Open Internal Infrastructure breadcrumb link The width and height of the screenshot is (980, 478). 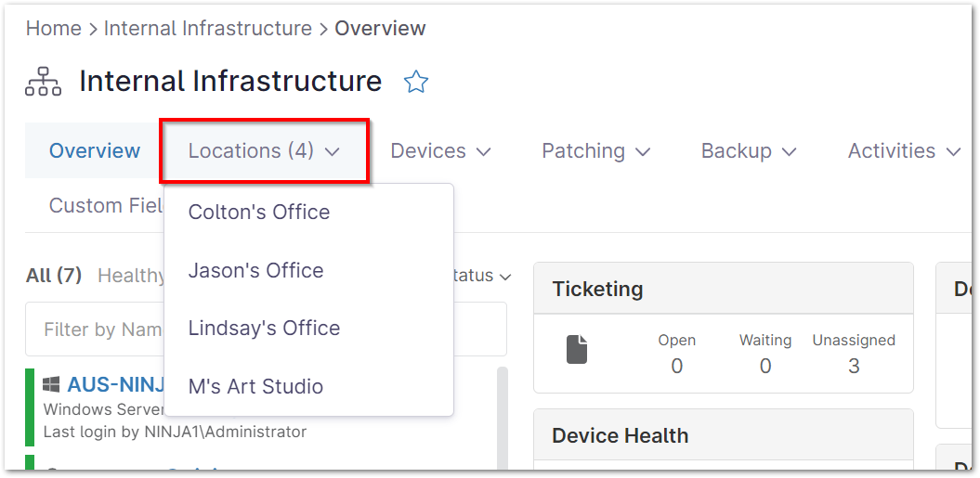click(x=208, y=28)
